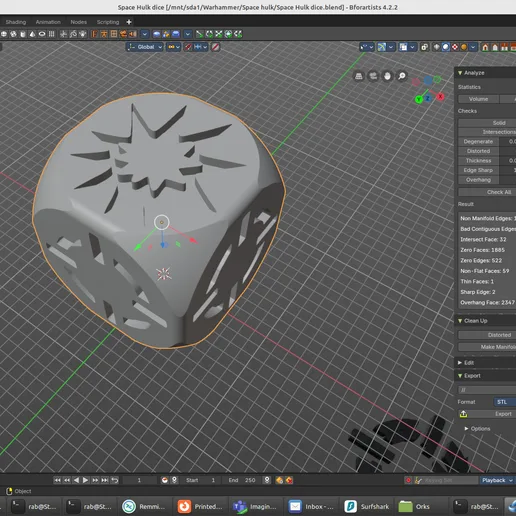
Task: Open the Global transform orientation dropdown
Action: pos(145,47)
